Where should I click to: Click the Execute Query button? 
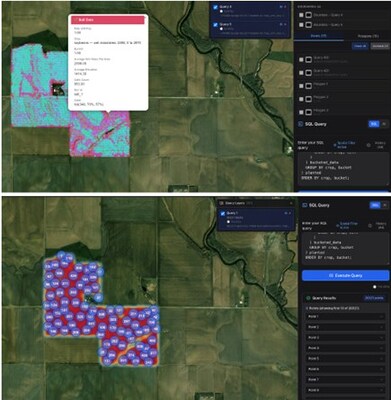coord(345,275)
